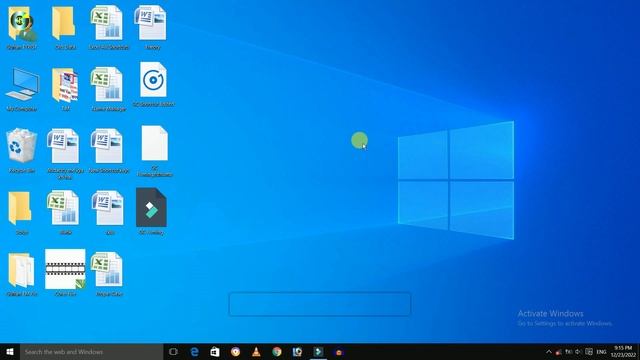This screenshot has height=360, width=640.
Task: Select the folder with the character badge
Action: click(22, 24)
